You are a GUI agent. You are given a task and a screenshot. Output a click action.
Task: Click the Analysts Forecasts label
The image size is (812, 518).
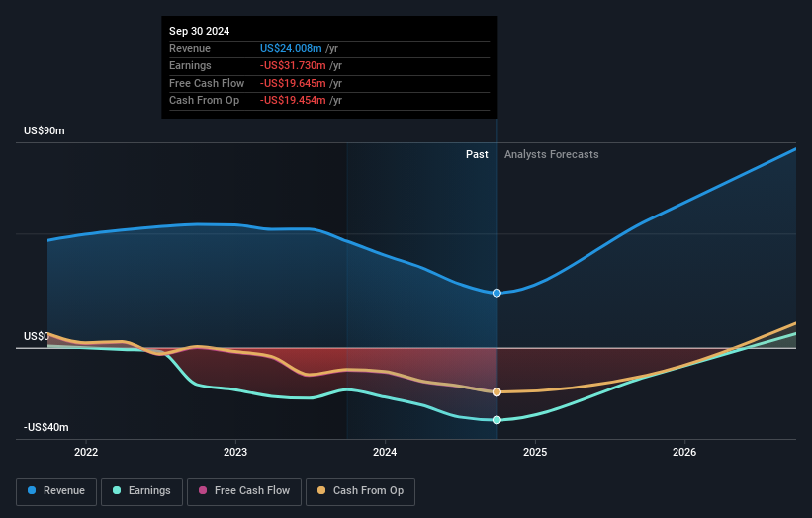pyautogui.click(x=552, y=155)
